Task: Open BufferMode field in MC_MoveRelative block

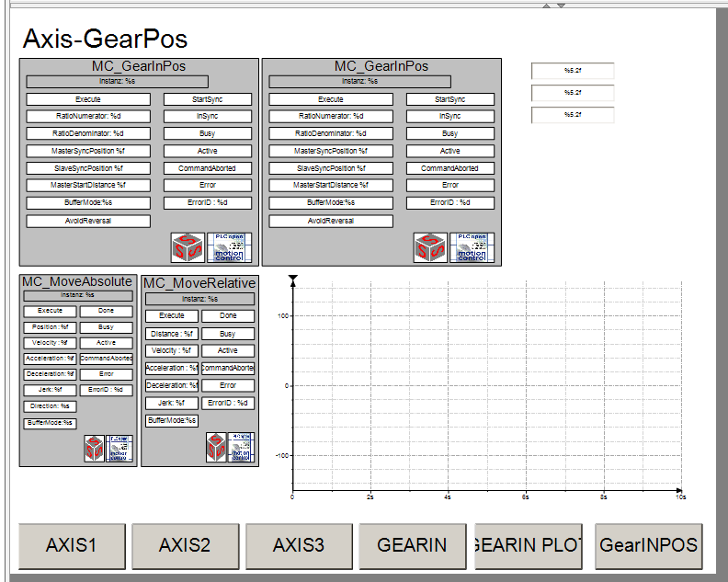Action: pos(172,420)
